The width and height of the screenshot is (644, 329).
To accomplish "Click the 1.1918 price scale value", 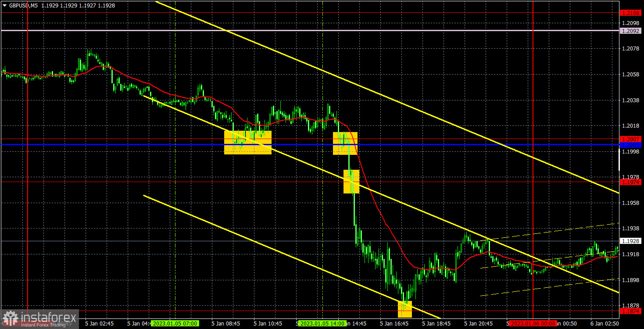I will tap(630, 254).
